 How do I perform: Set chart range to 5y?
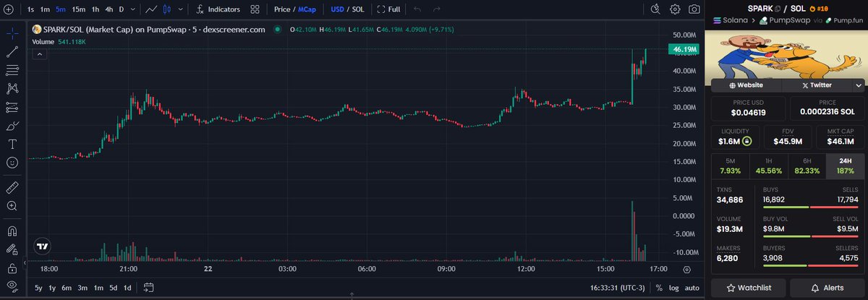[x=38, y=288]
